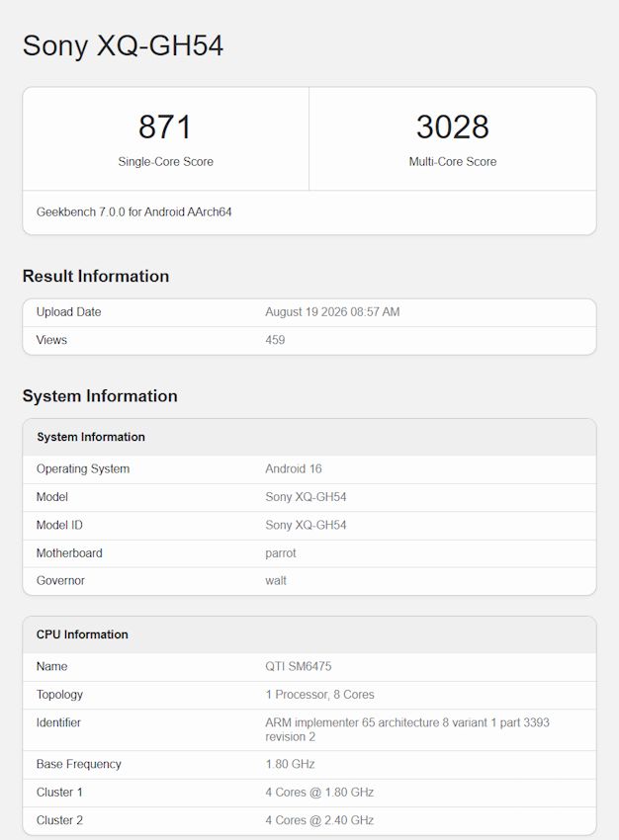This screenshot has width=619, height=840.
Task: Select 4 Cores @ 2.40 GHz value
Action: [319, 820]
